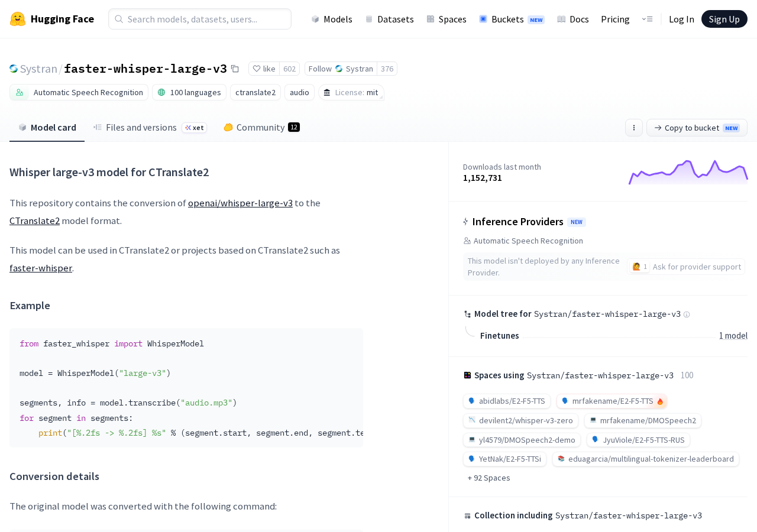757x532 pixels.
Task: Select the ctranslate2 tag
Action: [x=255, y=92]
